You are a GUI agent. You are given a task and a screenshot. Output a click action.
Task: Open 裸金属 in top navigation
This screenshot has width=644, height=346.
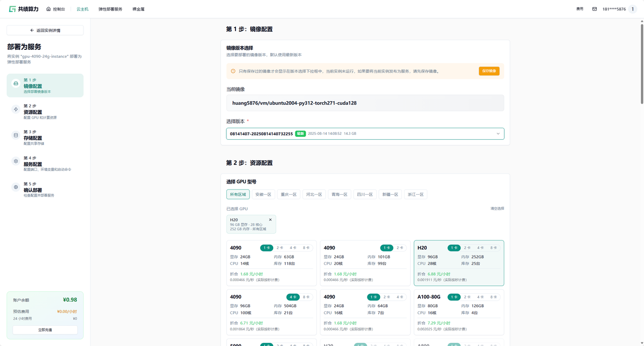pos(138,9)
